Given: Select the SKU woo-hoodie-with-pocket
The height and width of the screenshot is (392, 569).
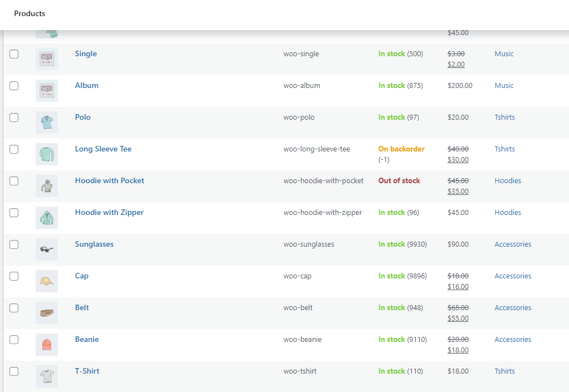Looking at the screenshot, I should [323, 181].
